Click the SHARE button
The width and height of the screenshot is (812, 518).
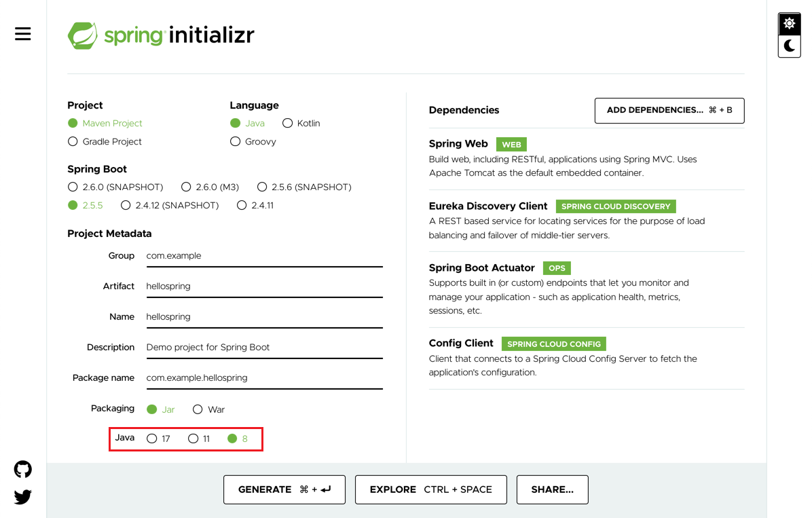552,489
